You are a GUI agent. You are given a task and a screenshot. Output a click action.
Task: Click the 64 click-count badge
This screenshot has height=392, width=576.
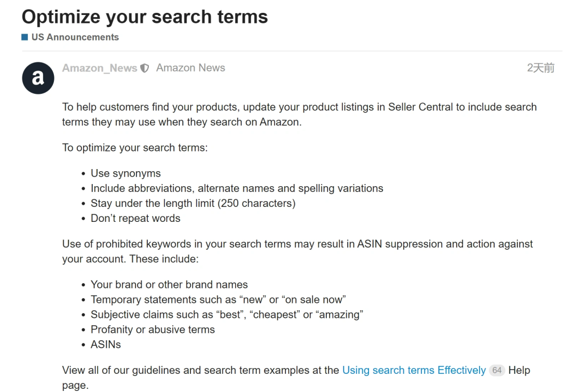[x=497, y=370]
